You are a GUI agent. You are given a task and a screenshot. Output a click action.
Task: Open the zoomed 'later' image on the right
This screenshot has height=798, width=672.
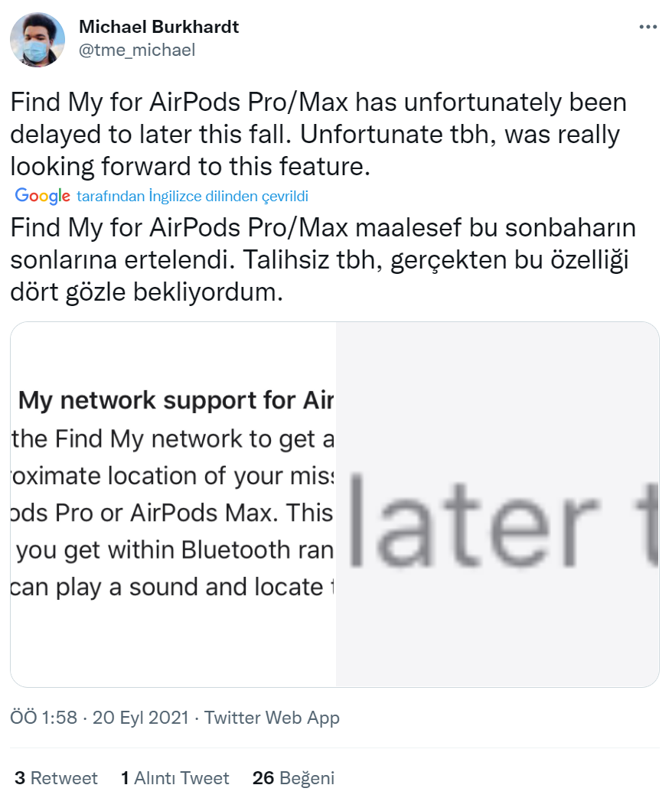pos(497,504)
